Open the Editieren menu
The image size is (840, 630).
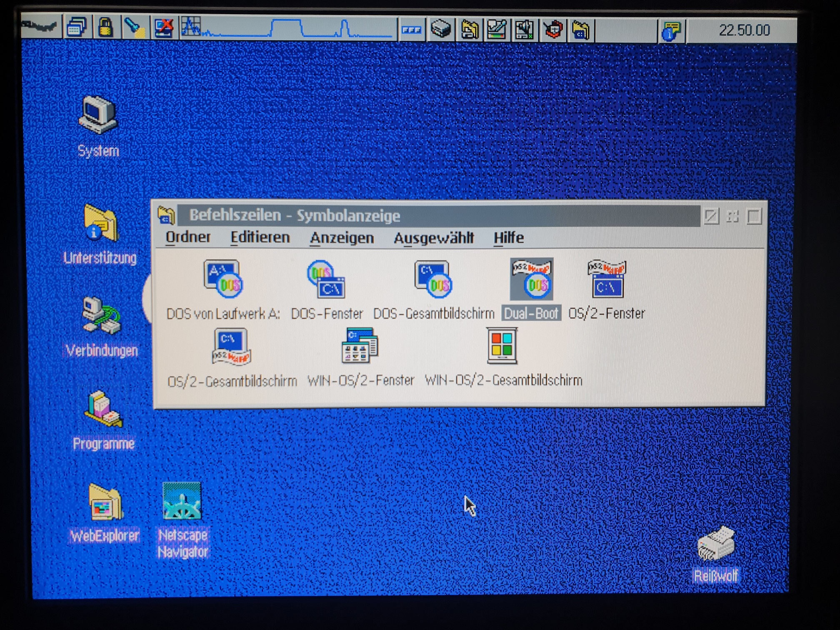click(x=260, y=237)
